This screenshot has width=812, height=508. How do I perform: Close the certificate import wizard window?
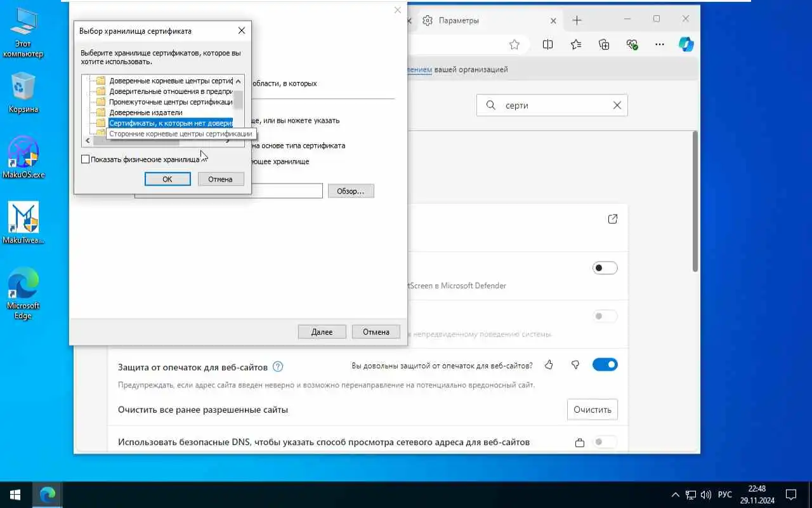point(398,10)
